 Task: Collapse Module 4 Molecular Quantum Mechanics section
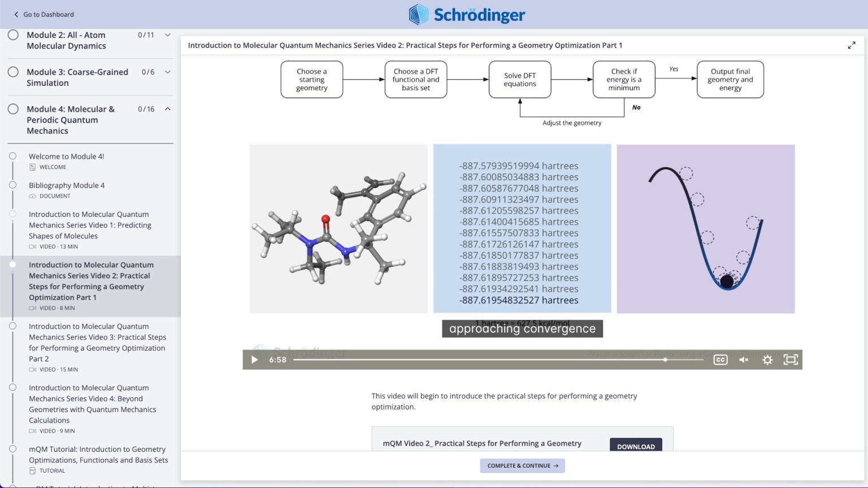(167, 108)
